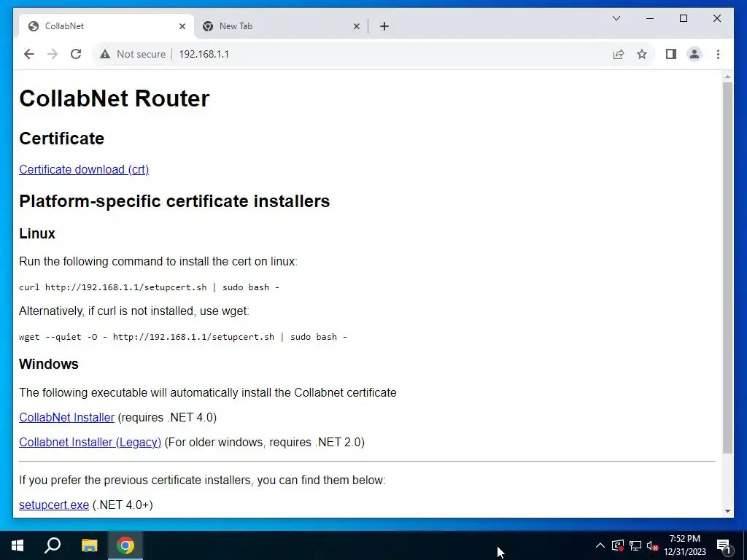Close the New Tab tab
This screenshot has width=747, height=560.
point(356,26)
